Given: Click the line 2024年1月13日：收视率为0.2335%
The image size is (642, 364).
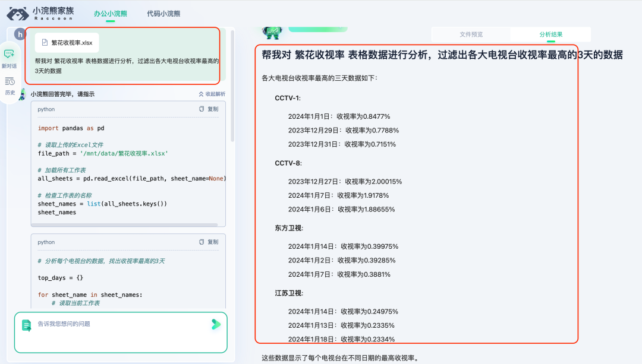Looking at the screenshot, I should 341,325.
